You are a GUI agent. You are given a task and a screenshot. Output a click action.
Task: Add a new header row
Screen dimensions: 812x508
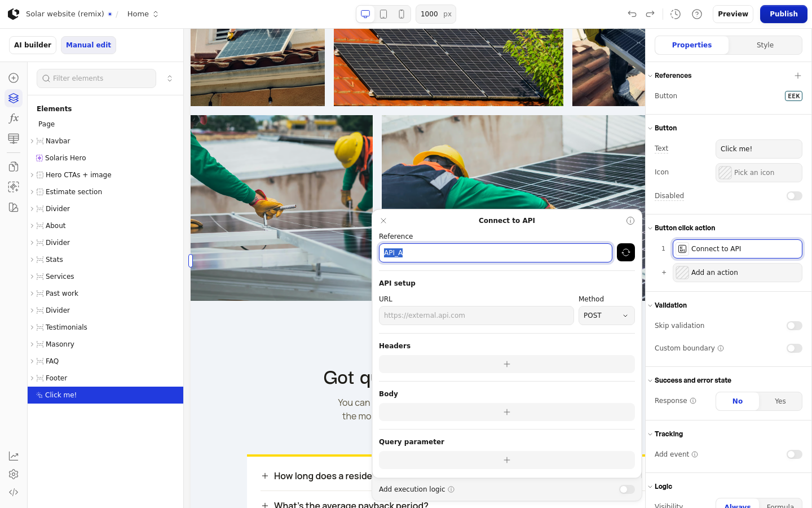coord(507,364)
